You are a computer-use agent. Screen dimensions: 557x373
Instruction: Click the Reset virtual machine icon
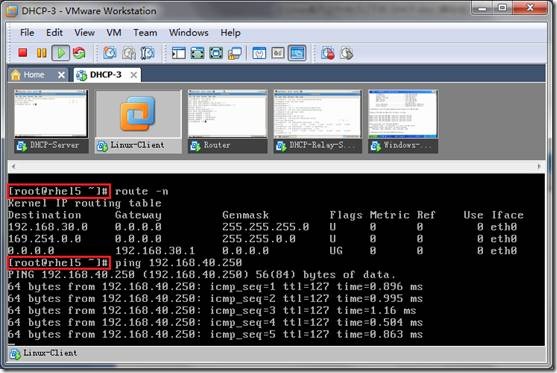point(79,53)
